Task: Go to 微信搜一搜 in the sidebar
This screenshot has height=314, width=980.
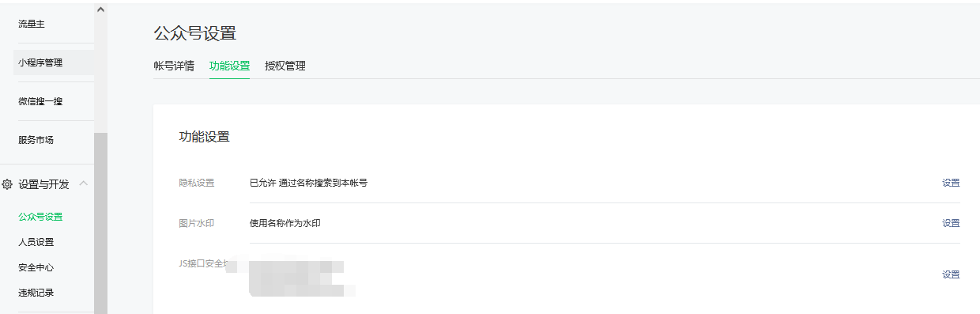Action: click(40, 101)
